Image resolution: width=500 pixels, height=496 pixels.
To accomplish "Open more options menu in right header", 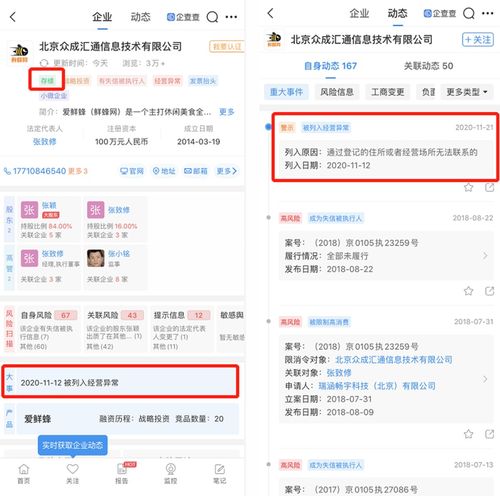I will coord(487,13).
